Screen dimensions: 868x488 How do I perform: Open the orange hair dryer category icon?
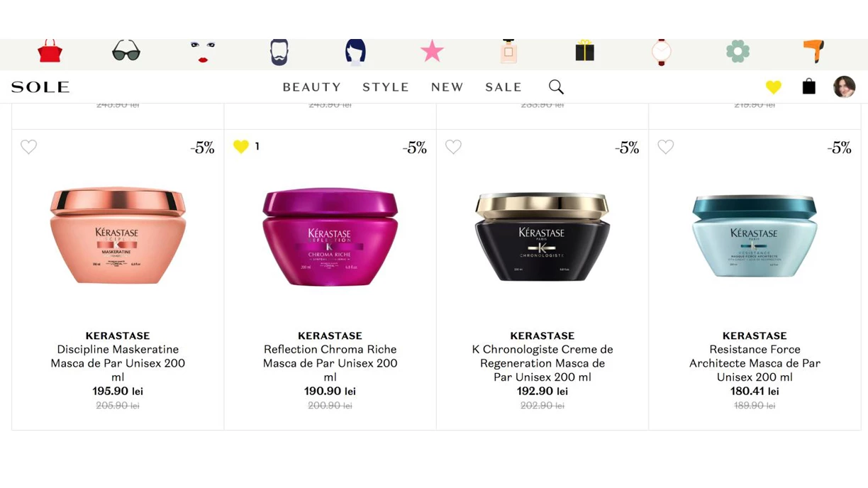click(813, 51)
